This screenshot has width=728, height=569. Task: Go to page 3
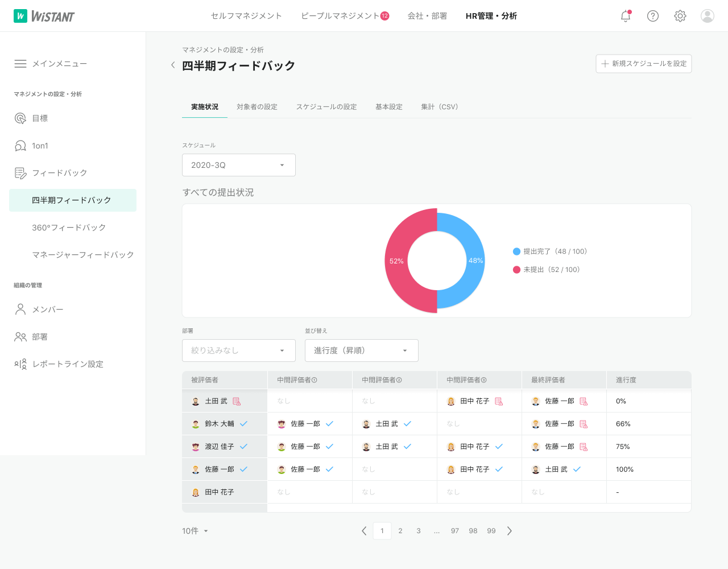coord(419,531)
